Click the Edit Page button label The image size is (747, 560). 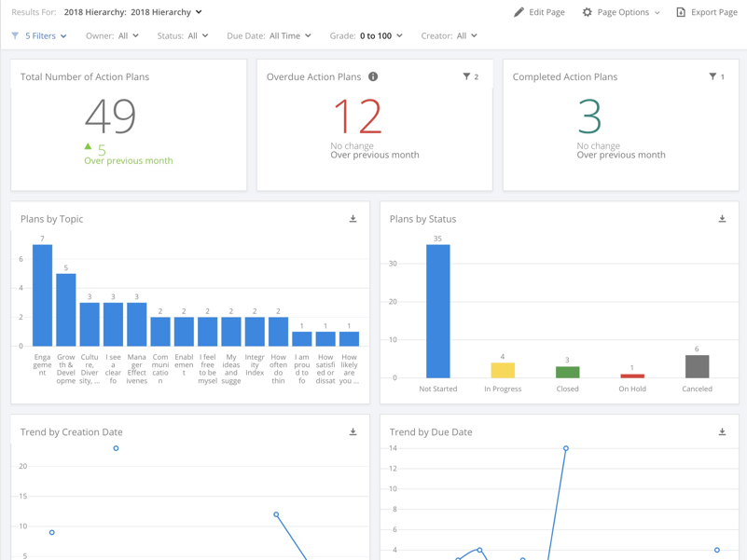click(x=546, y=12)
